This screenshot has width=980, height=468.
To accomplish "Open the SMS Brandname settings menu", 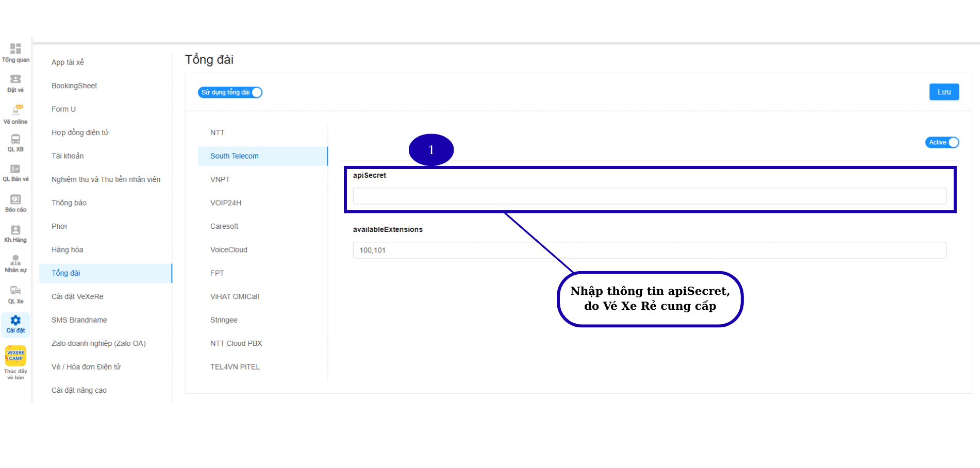I will [x=79, y=320].
